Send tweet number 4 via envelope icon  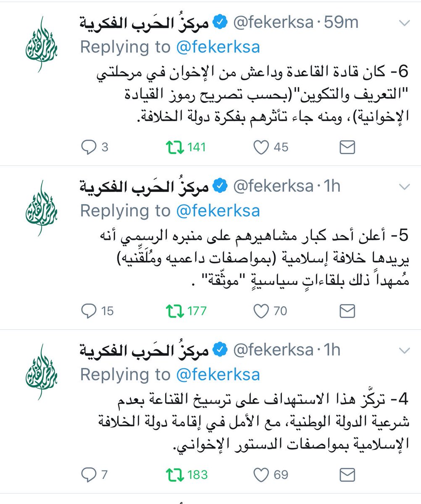347,475
